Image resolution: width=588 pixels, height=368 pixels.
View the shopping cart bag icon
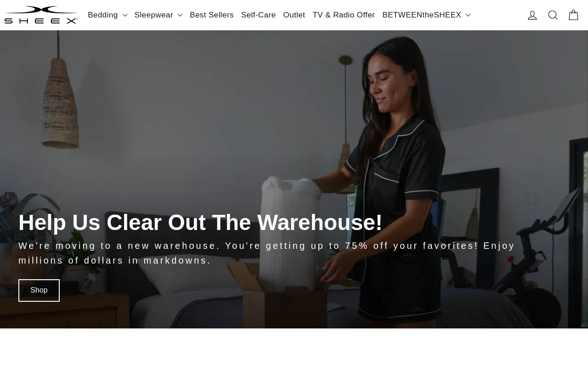573,15
